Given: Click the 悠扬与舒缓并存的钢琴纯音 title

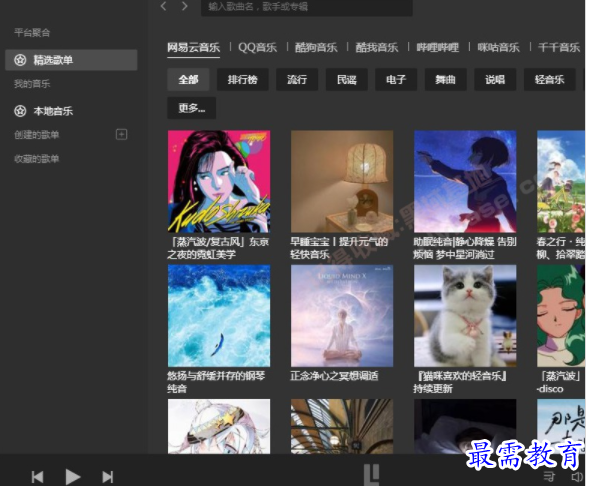Looking at the screenshot, I should pos(216,382).
